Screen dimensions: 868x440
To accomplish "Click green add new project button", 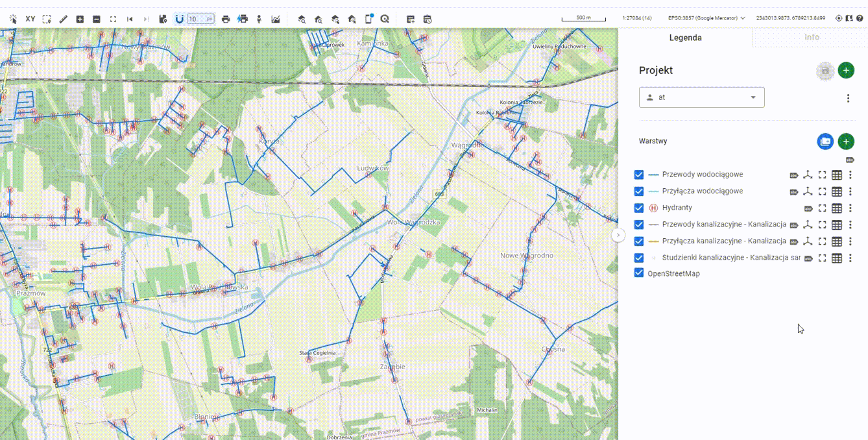I will pyautogui.click(x=846, y=71).
